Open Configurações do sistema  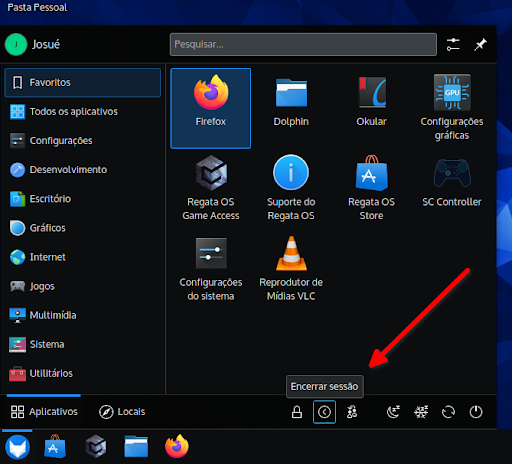211,269
